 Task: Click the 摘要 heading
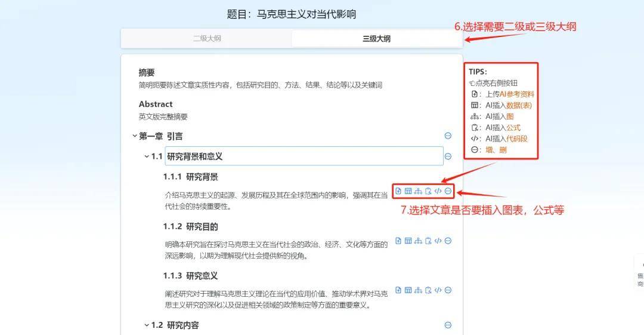(147, 73)
